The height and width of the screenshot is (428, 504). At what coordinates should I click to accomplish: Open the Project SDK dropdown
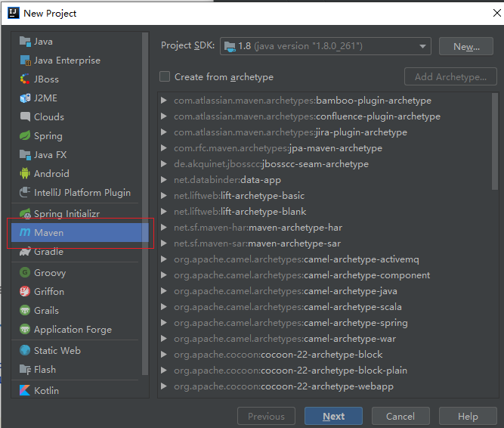click(325, 46)
